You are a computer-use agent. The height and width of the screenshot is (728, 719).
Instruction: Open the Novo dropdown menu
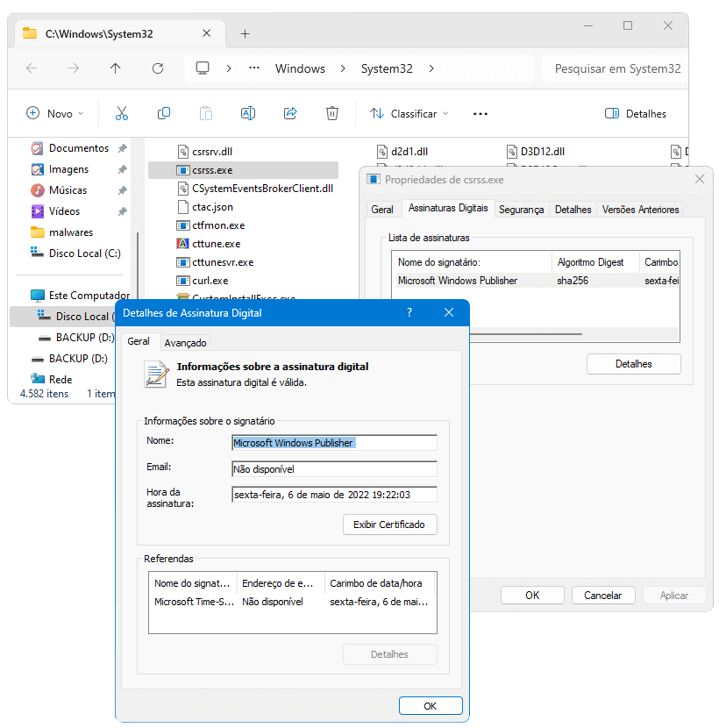click(55, 113)
